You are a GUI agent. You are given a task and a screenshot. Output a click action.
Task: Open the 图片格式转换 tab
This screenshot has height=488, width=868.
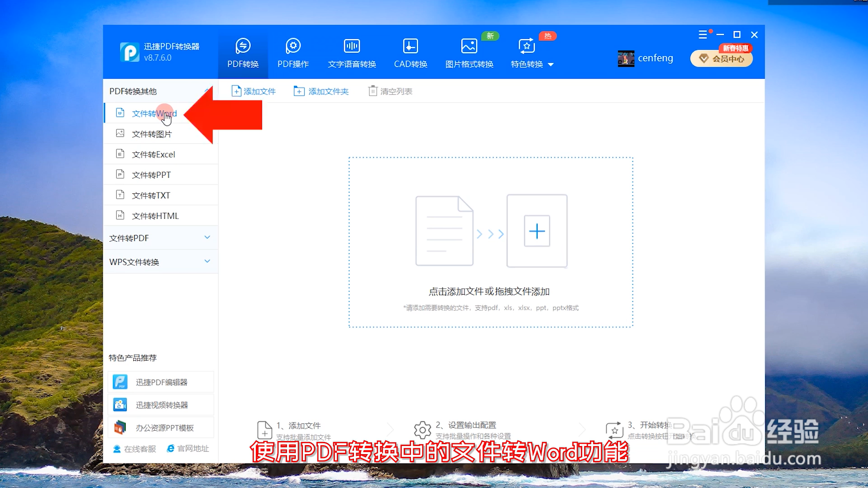pos(469,53)
